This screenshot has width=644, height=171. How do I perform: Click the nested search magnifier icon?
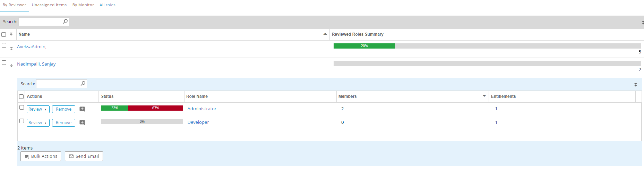(x=83, y=84)
